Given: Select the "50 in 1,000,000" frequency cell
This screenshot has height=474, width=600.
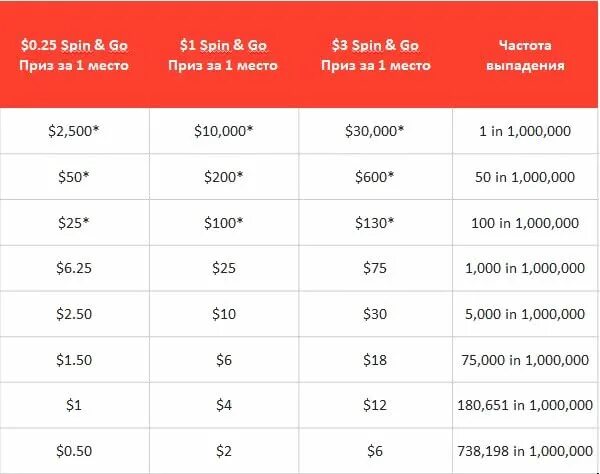Looking at the screenshot, I should [525, 177].
